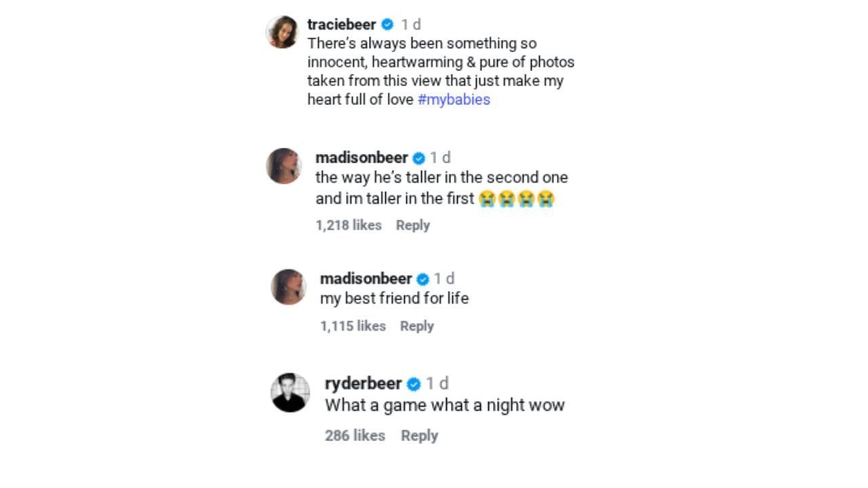
Task: View the 1,218 likes list
Action: [349, 225]
